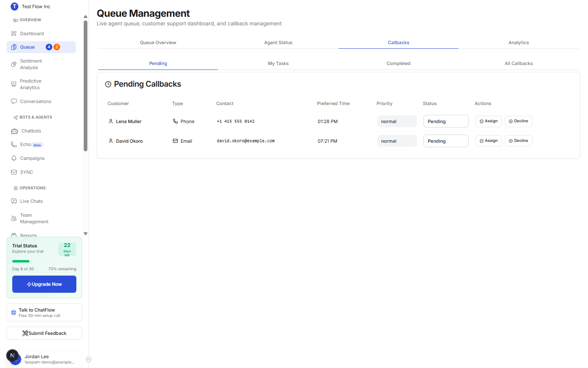The height and width of the screenshot is (368, 588).
Task: Click the BOTS & AGENTS section heading
Action: coord(36,117)
